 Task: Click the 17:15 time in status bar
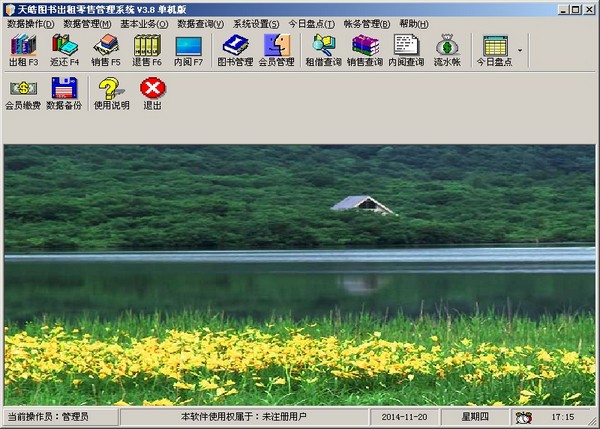tap(563, 417)
